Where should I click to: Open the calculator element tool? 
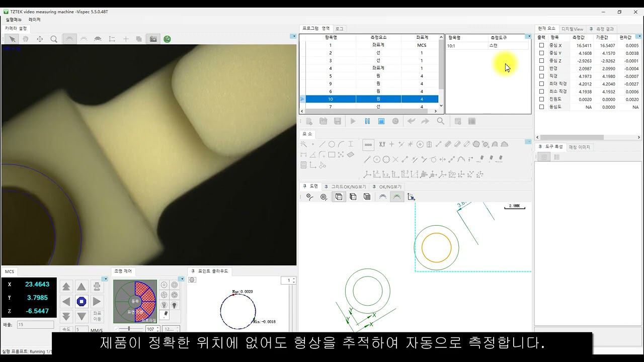pyautogui.click(x=303, y=165)
